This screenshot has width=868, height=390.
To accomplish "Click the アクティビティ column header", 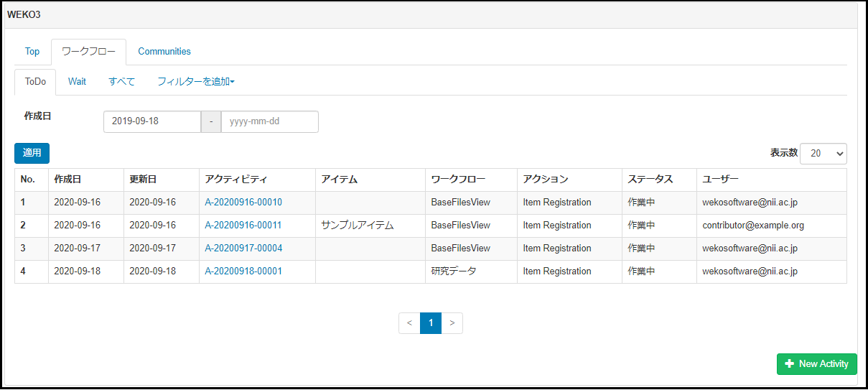I will 235,180.
